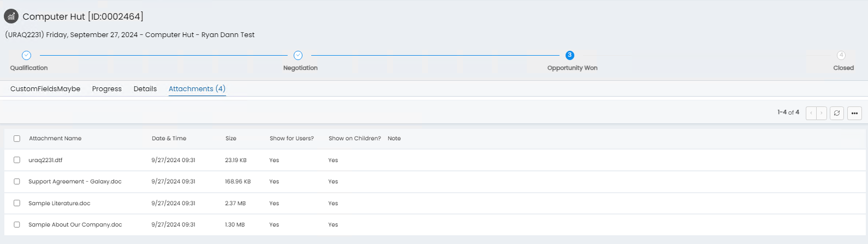The width and height of the screenshot is (868, 244).
Task: Select the Closed stage 4 marker
Action: point(841,55)
